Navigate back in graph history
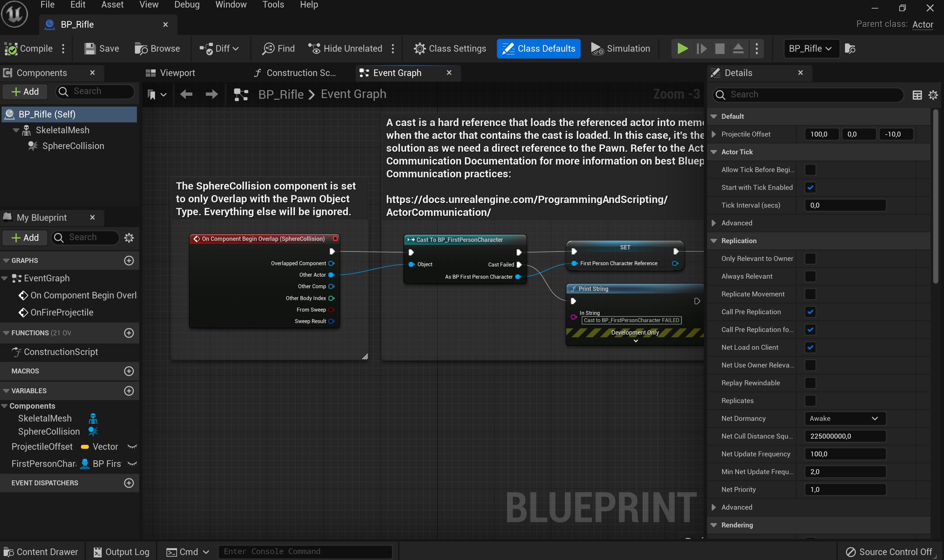This screenshot has width=944, height=560. (x=186, y=94)
